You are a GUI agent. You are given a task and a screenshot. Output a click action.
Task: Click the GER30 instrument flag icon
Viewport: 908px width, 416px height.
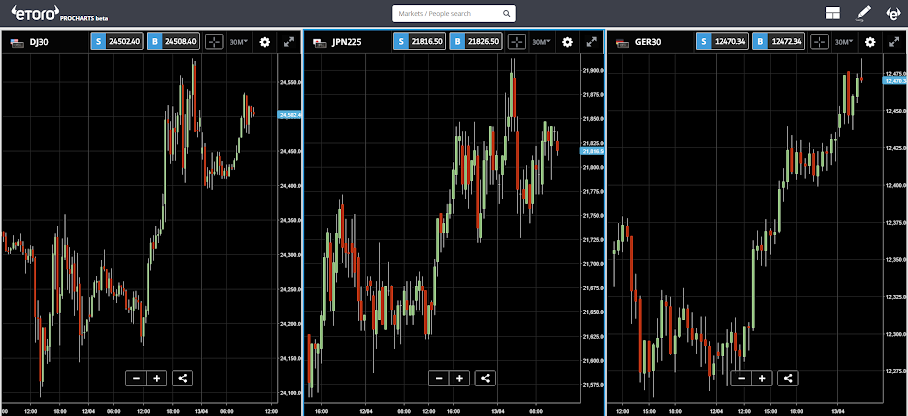click(621, 42)
